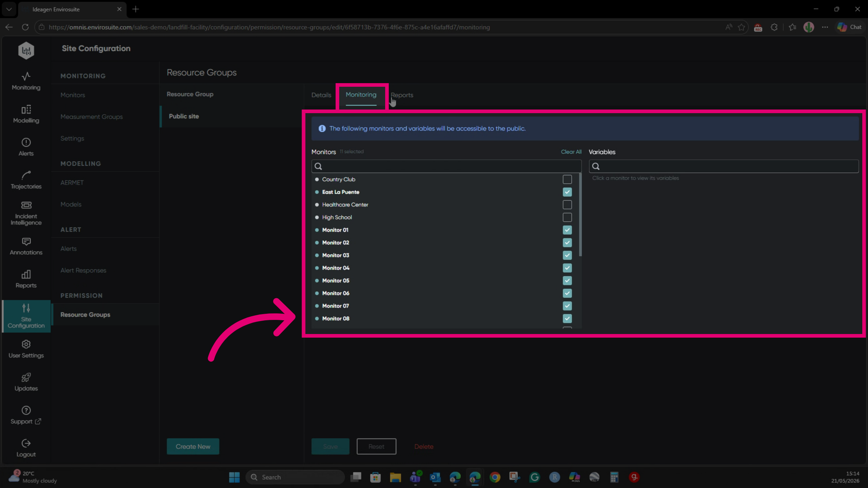This screenshot has height=488, width=868.
Task: Uncheck the Monitor 03 checkbox
Action: tap(567, 255)
